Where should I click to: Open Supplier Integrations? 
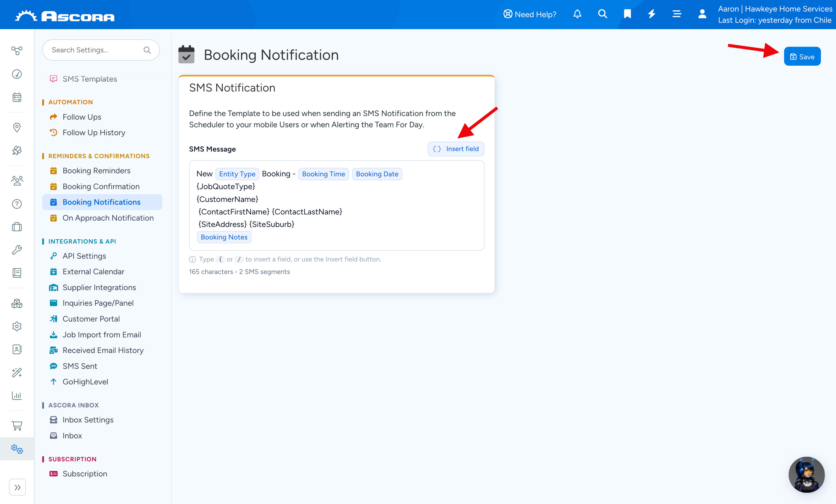[99, 288]
